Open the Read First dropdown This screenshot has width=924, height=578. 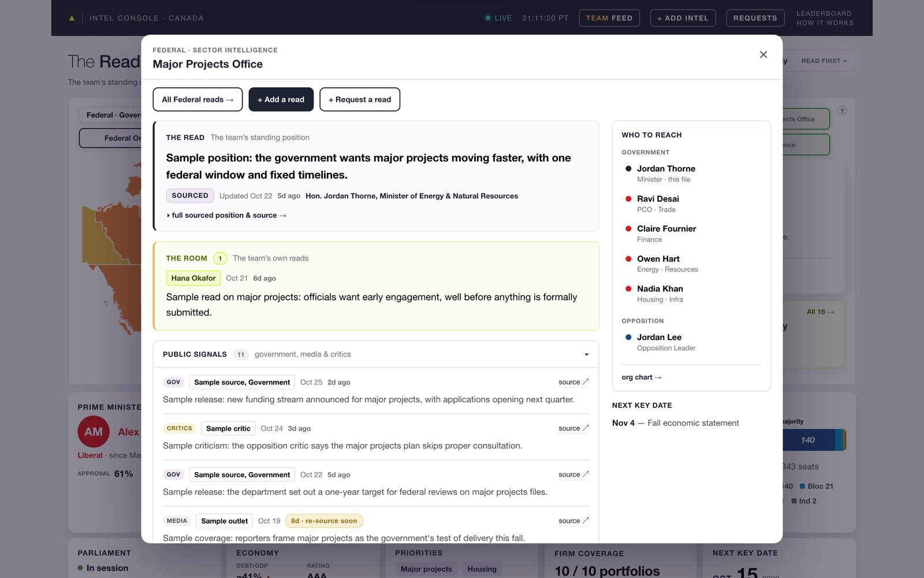824,61
